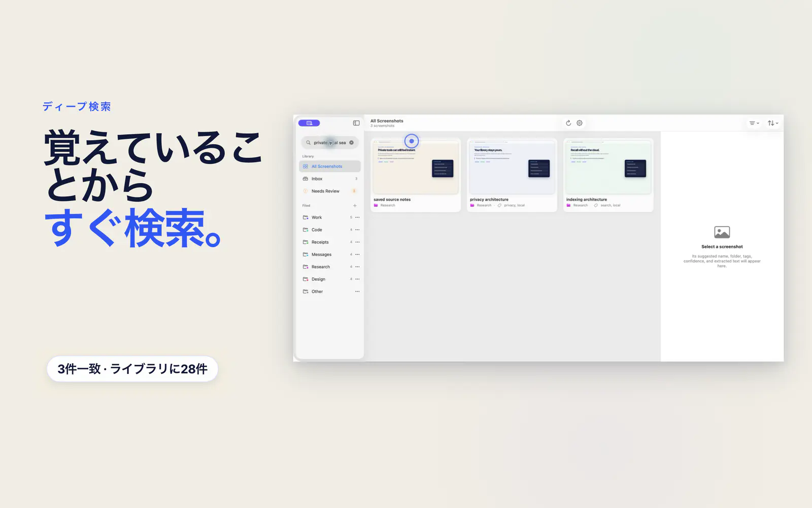Open the Code folder

(330, 230)
